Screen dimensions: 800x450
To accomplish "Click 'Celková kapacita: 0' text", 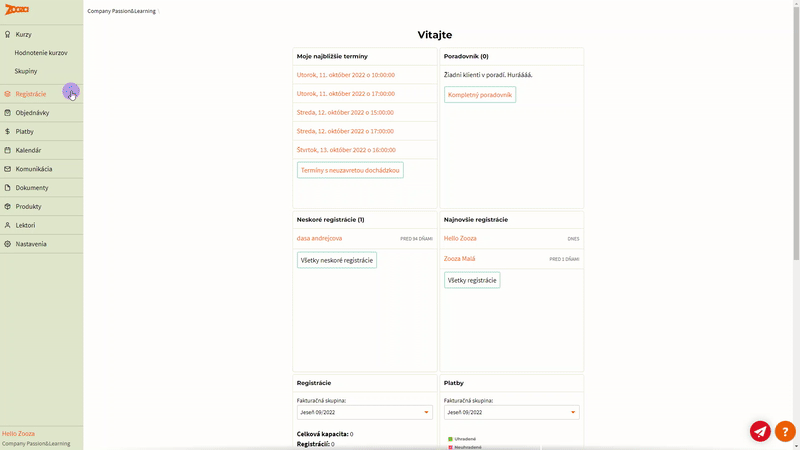I will coord(325,434).
